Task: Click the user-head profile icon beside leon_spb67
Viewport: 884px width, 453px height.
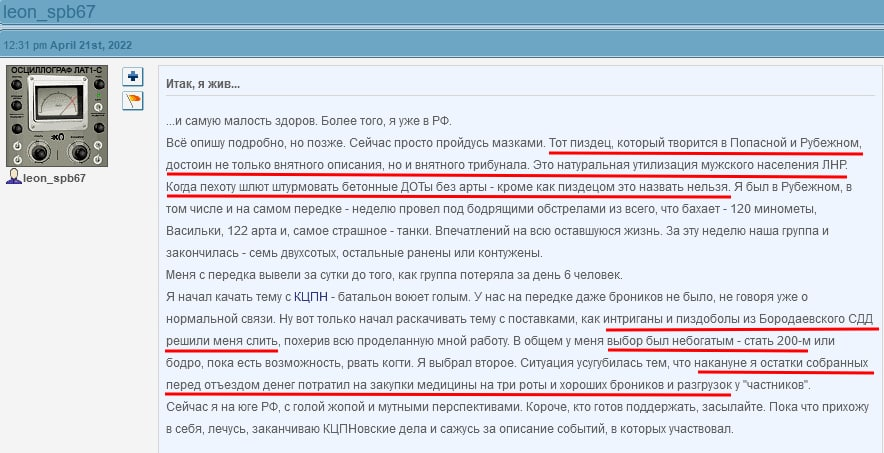Action: [14, 178]
